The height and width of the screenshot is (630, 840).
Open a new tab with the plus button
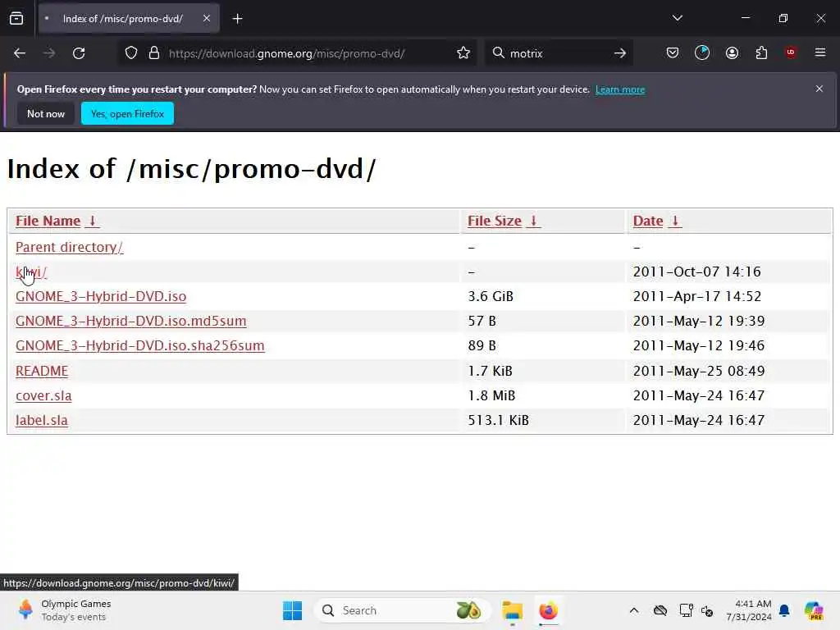237,19
